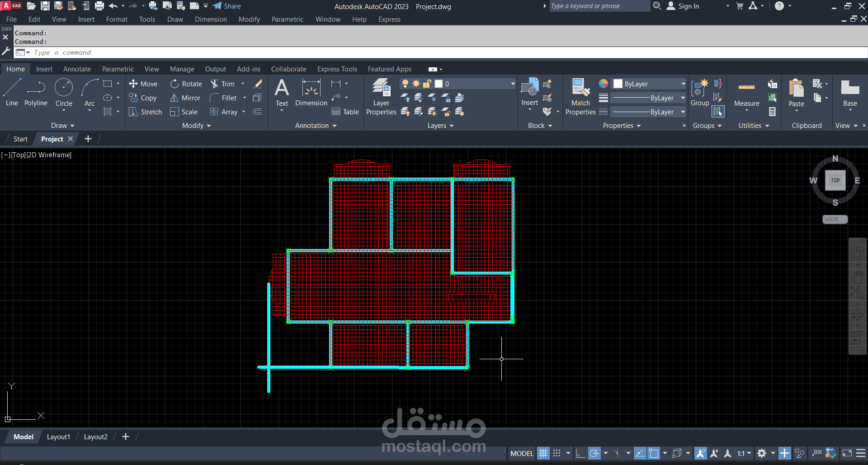Click the Sign In button

click(683, 6)
